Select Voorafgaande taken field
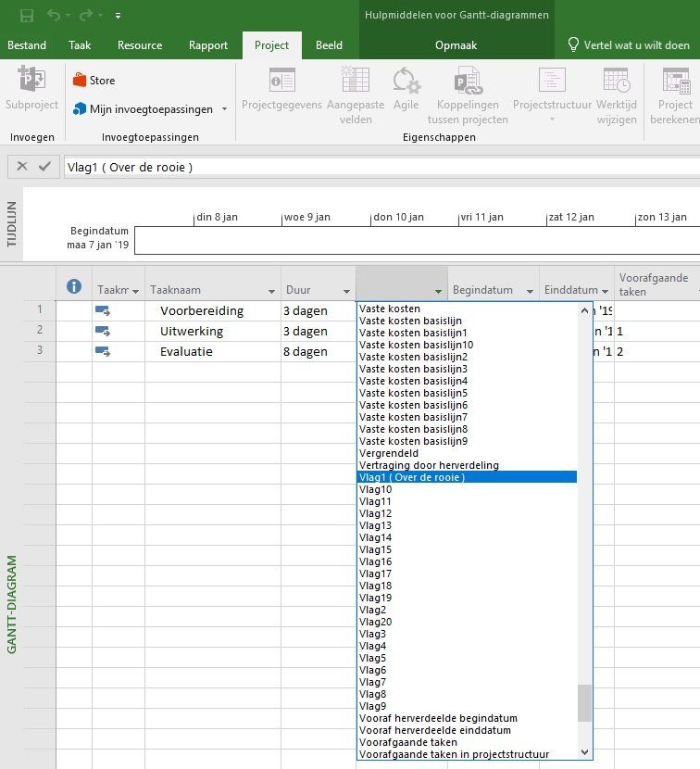 pos(407,742)
